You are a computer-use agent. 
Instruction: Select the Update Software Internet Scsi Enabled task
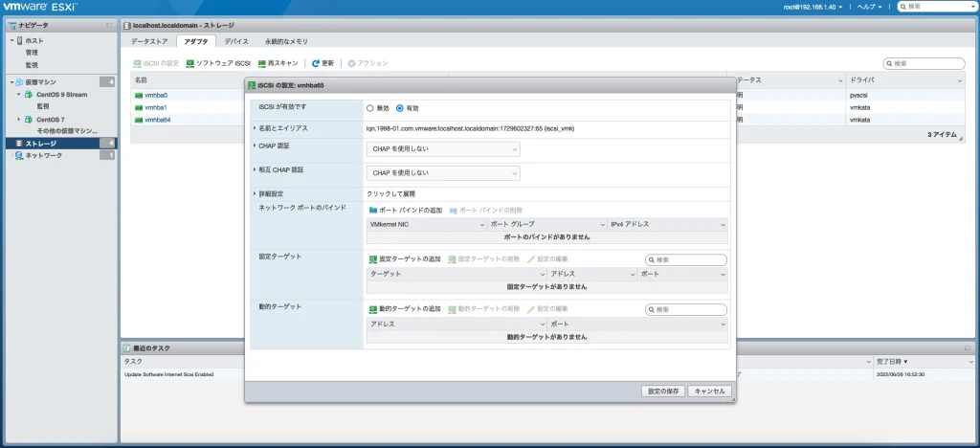click(x=168, y=374)
